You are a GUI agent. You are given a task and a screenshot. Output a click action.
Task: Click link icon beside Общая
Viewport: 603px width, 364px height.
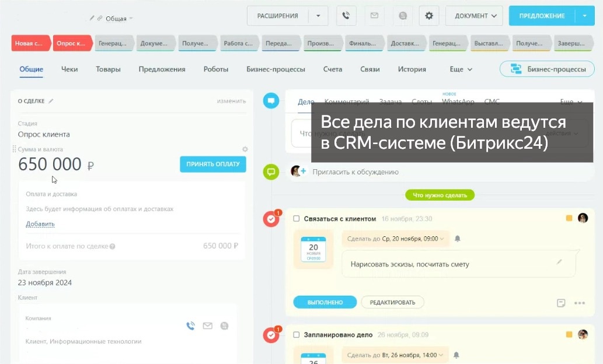[100, 18]
